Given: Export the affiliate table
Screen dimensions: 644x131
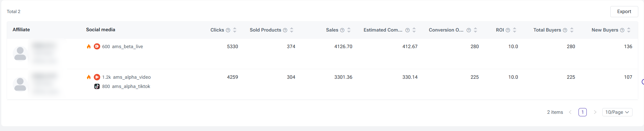Looking at the screenshot, I should [624, 11].
